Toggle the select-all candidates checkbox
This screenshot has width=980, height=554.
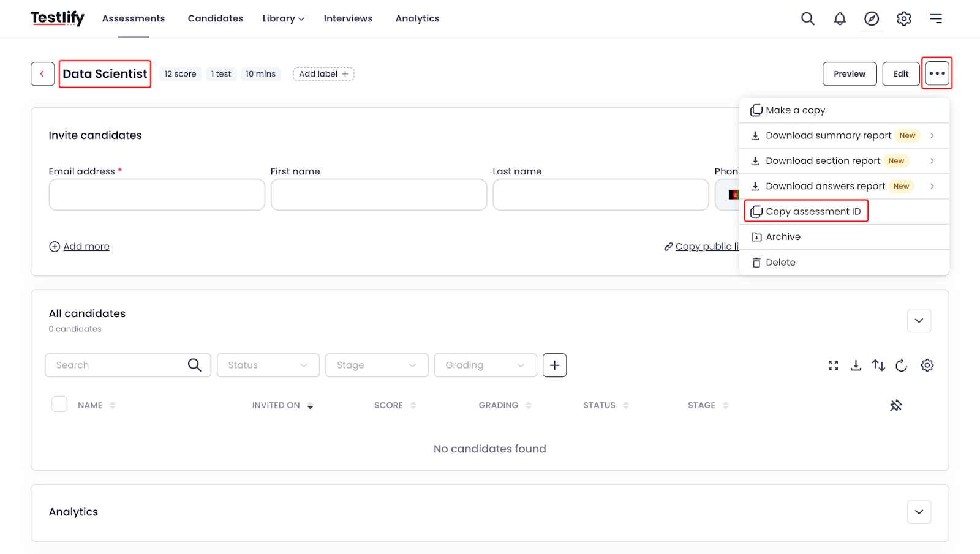[59, 404]
